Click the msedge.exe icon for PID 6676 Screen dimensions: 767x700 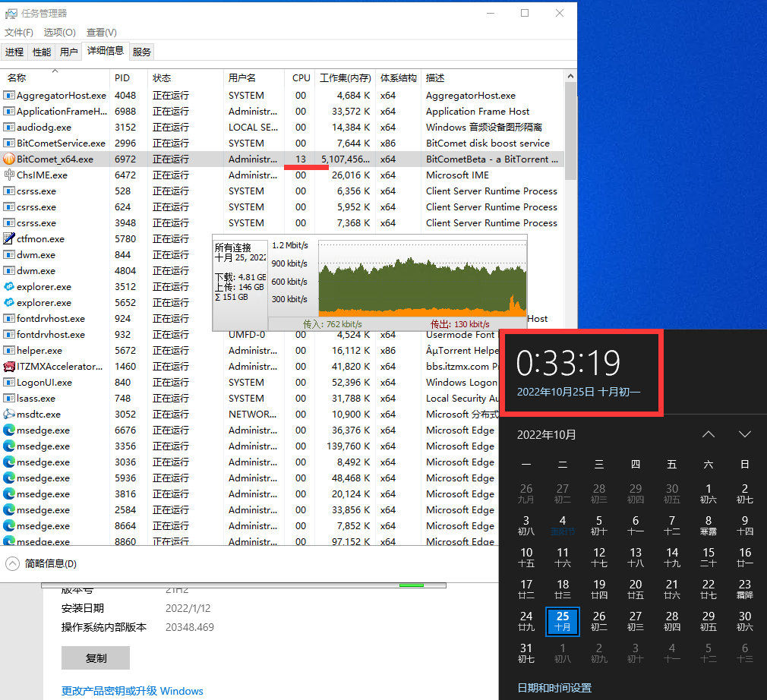point(9,430)
